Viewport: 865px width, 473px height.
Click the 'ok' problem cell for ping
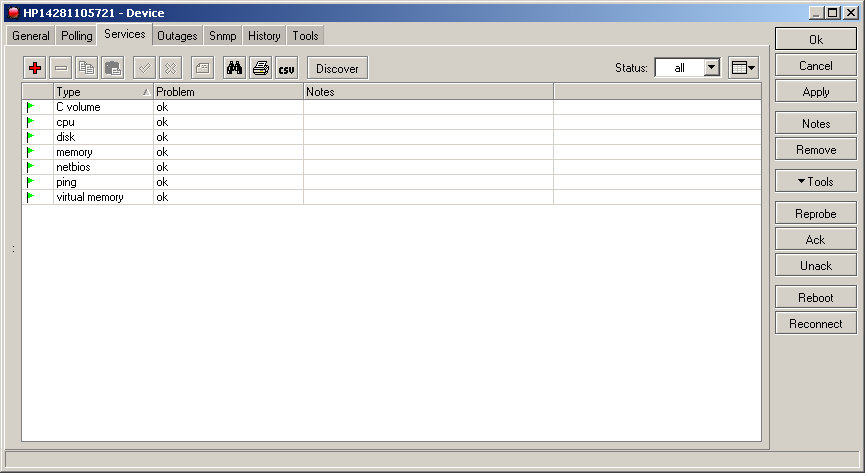pos(228,182)
